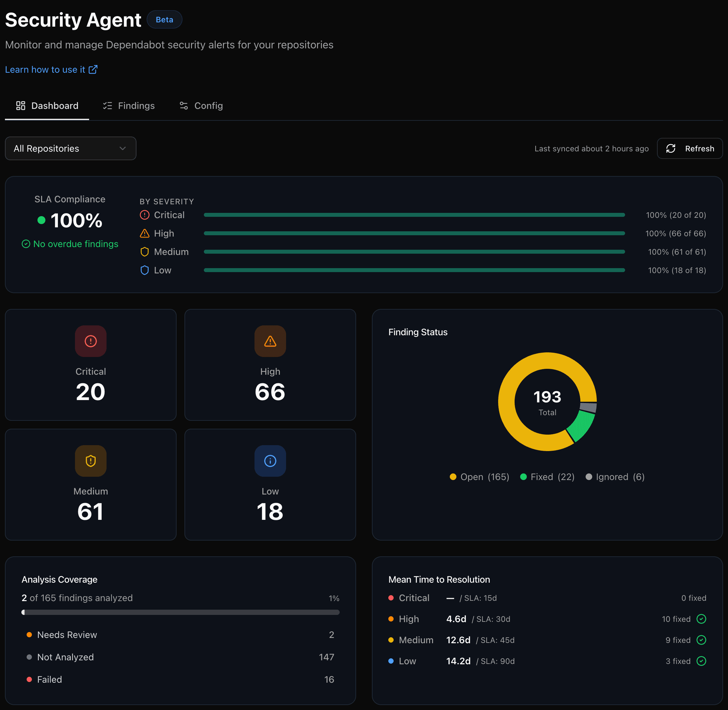Click the 193 Total in the donut center
Viewport: 728px width, 710px height.
coord(547,402)
